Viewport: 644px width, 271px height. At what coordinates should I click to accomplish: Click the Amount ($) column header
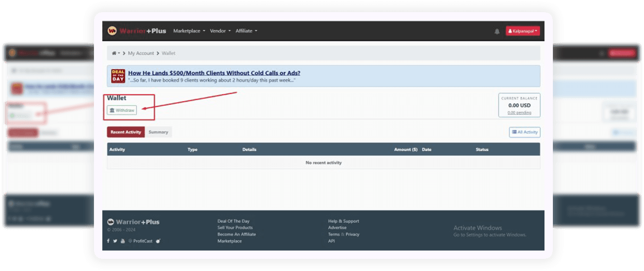coord(406,150)
